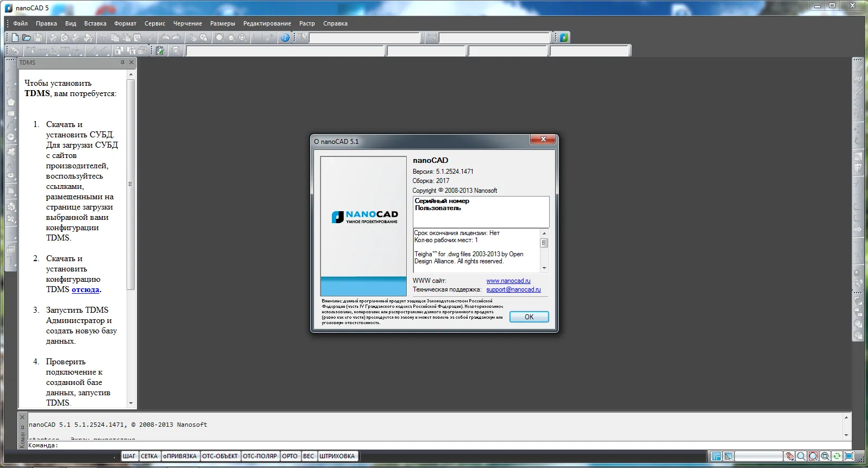Click the red-framed zoom icon in status bar

coord(813,456)
